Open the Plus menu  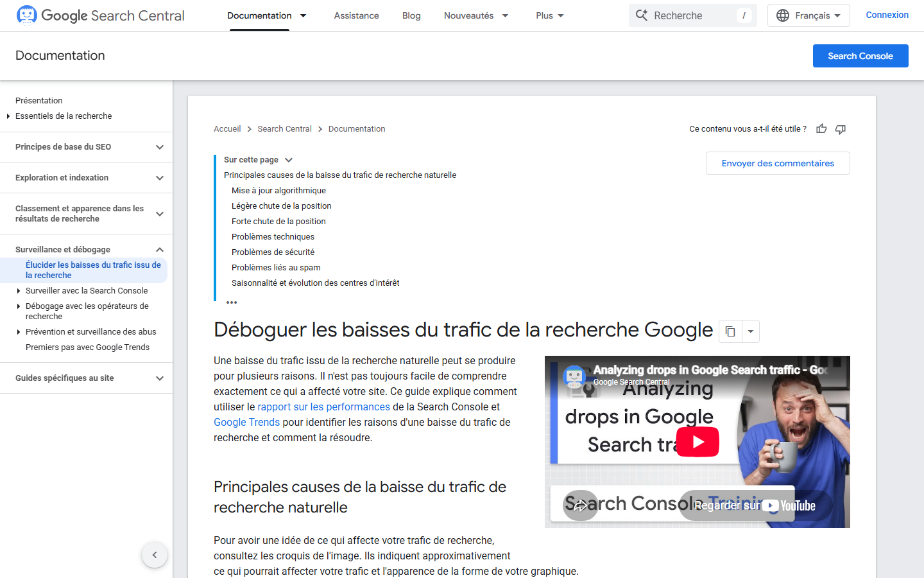(x=550, y=15)
